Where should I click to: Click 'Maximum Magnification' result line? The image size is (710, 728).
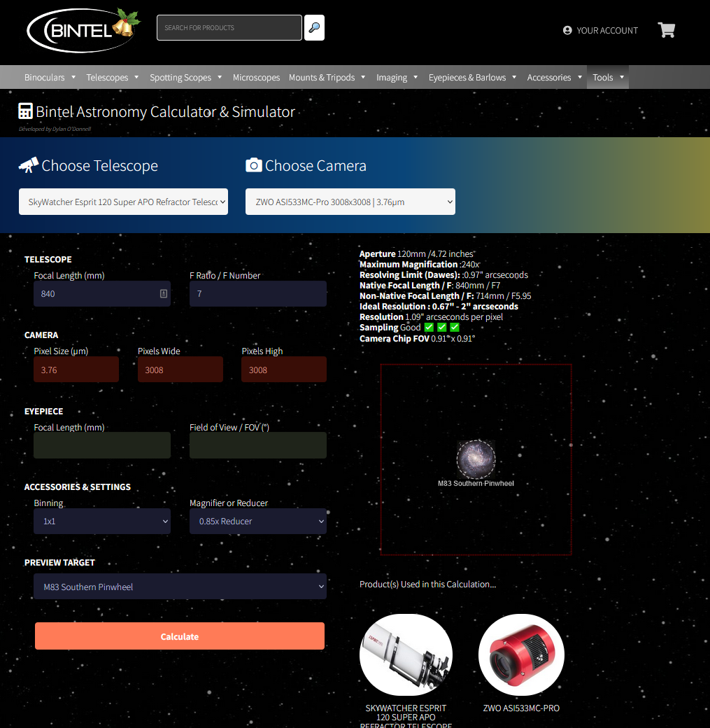(x=420, y=264)
